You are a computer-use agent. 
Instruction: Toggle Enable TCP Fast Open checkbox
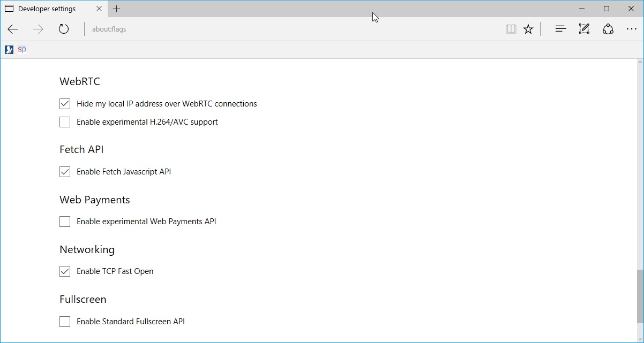tap(65, 271)
